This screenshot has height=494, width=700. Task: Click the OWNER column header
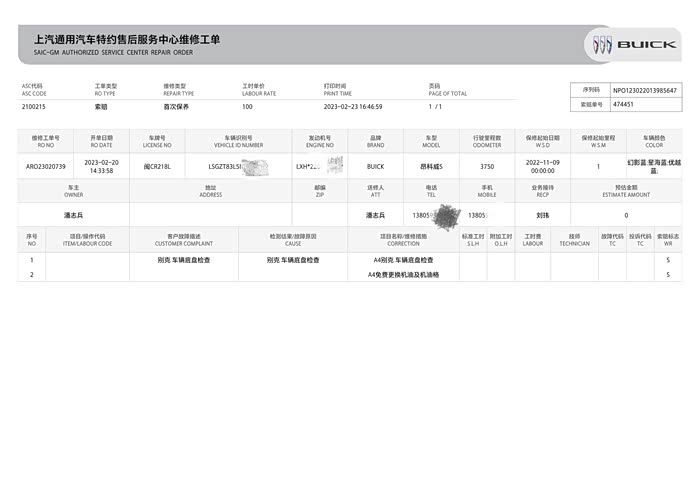(74, 191)
